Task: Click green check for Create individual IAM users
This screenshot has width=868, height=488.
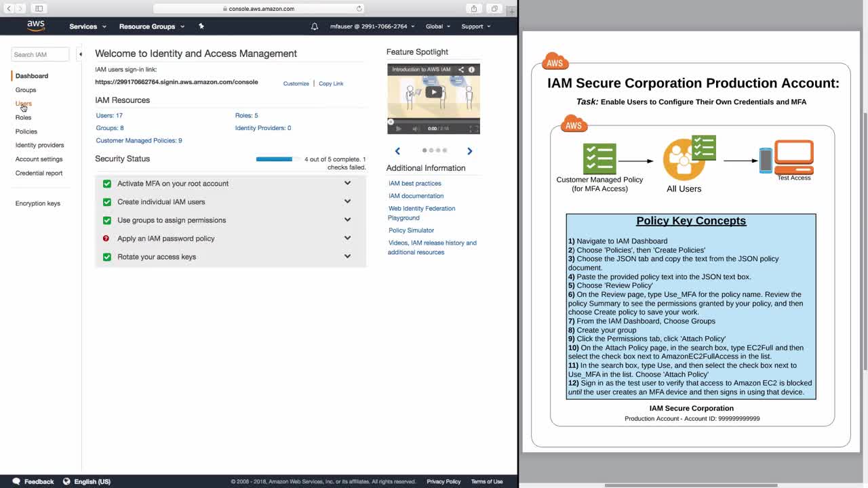Action: [106, 202]
